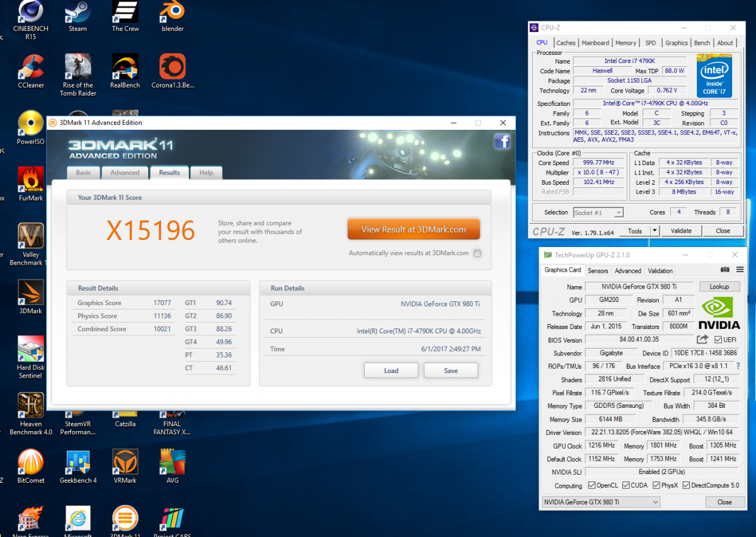This screenshot has height=537, width=756.
Task: Click the Lookup button in GPU-Z
Action: 719,287
